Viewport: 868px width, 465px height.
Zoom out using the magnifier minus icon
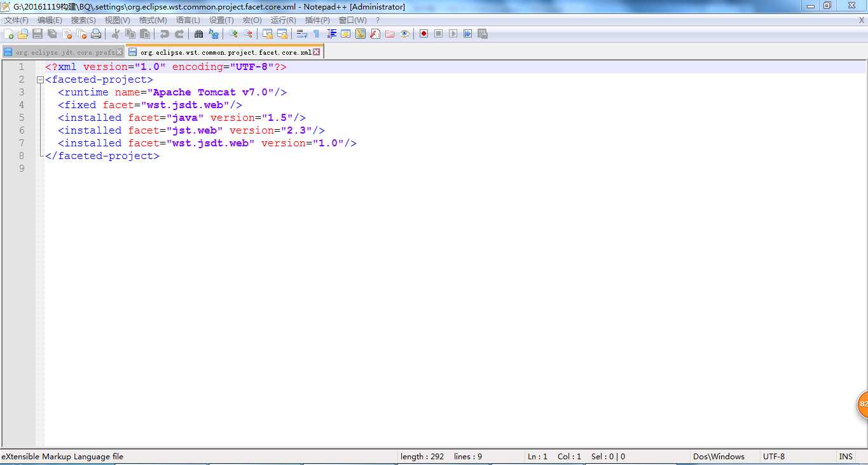click(248, 34)
